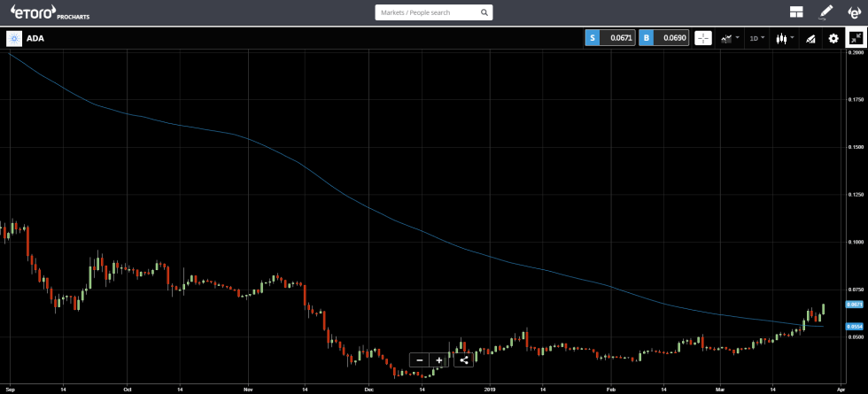This screenshot has height=394, width=868.
Task: Zoom out the chart with minus
Action: 419,360
